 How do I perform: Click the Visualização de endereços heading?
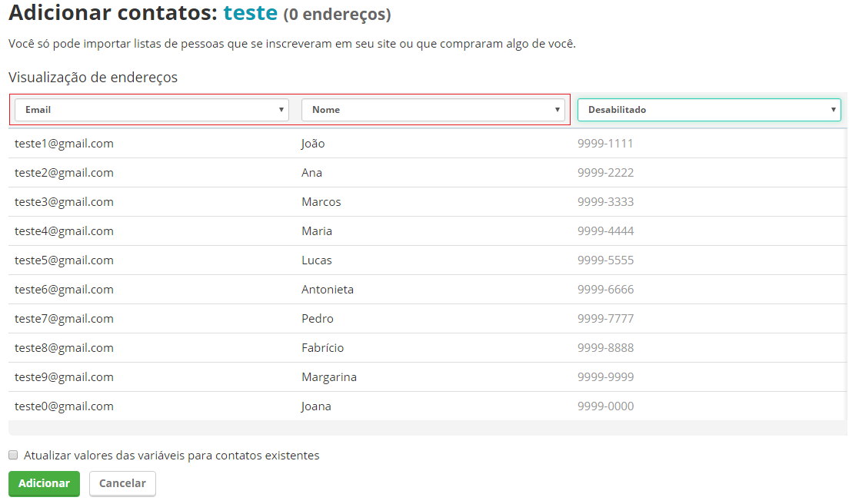click(93, 78)
